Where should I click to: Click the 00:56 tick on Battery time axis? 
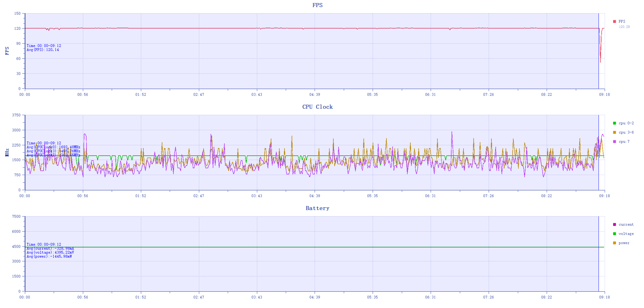83,297
